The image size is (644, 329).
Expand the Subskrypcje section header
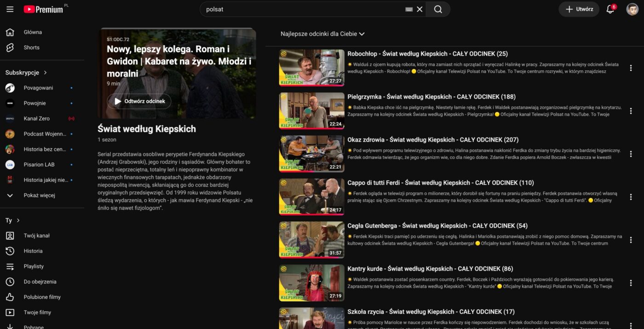[27, 73]
